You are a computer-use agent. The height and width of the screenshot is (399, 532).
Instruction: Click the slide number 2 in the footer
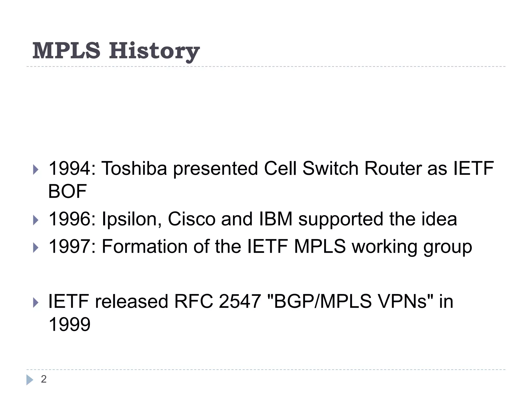(44, 379)
